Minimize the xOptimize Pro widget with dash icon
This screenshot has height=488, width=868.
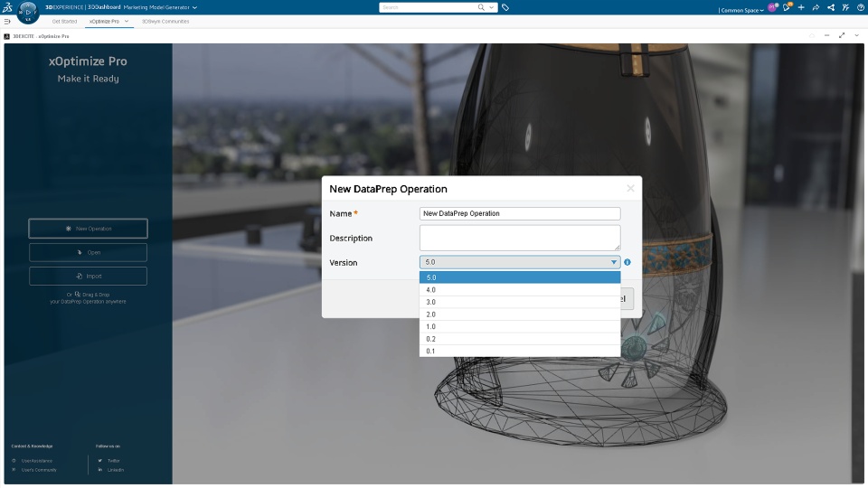point(827,35)
